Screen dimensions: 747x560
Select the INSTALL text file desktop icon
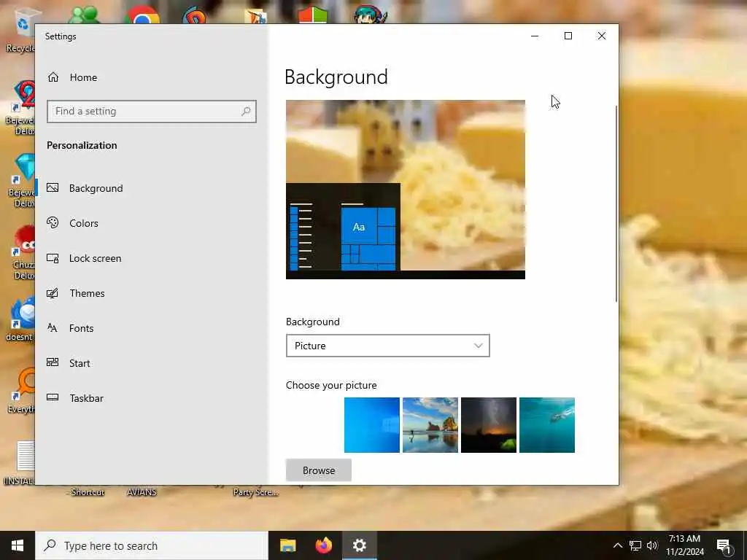[20, 463]
